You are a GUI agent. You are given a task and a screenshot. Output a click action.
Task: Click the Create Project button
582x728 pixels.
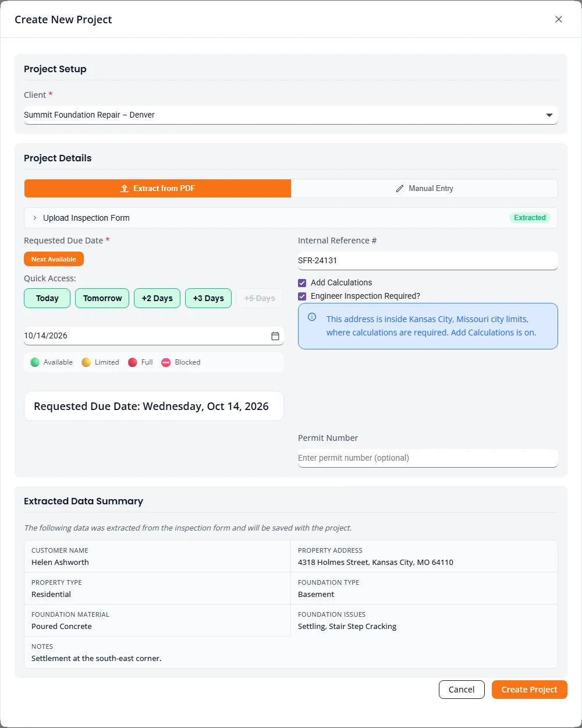click(530, 690)
